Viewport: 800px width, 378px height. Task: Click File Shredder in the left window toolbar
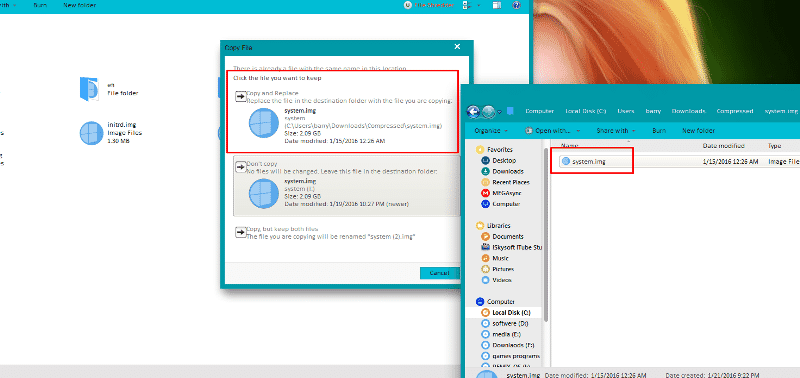429,5
